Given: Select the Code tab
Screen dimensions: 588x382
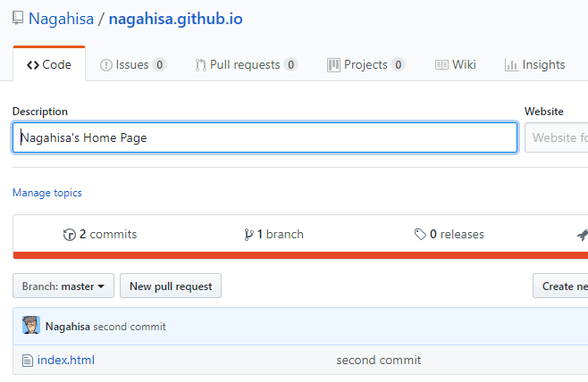Looking at the screenshot, I should pos(49,64).
